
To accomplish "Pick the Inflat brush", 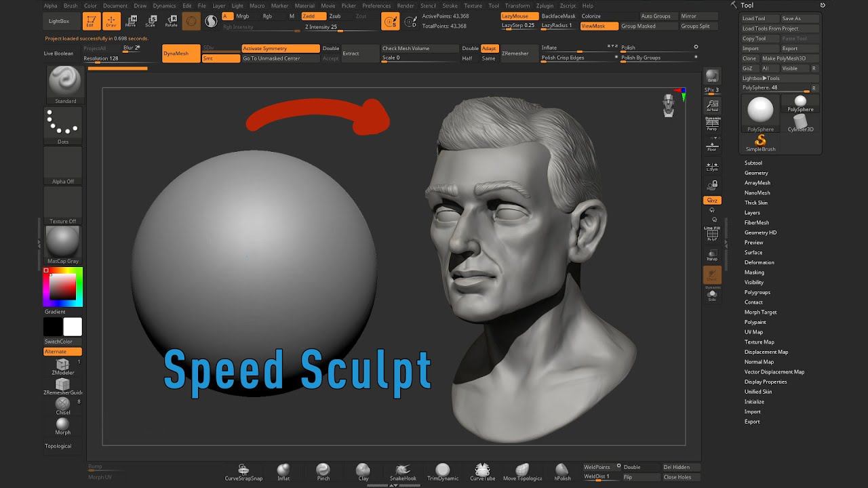I will 283,472.
